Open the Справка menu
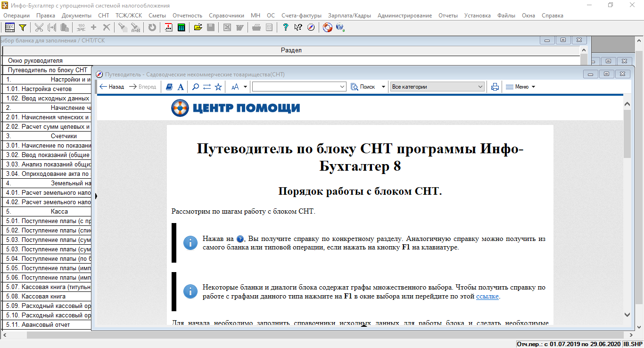Image resolution: width=644 pixels, height=348 pixels. tap(553, 16)
